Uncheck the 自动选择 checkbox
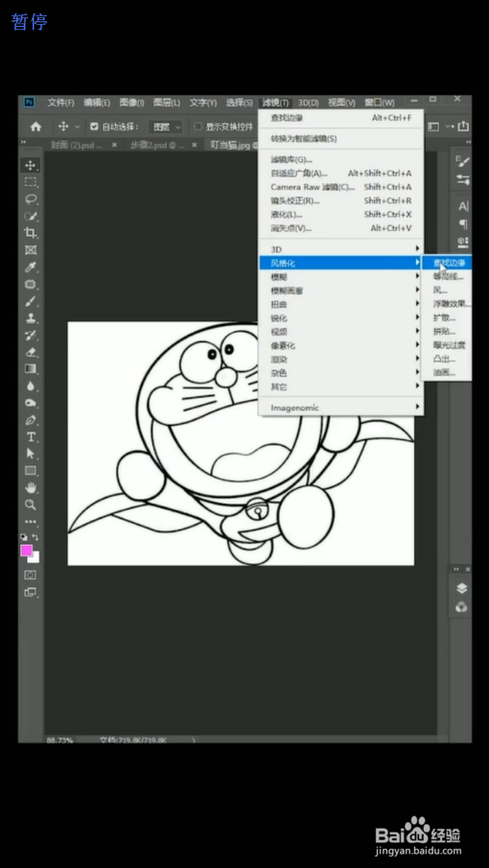 coord(94,127)
